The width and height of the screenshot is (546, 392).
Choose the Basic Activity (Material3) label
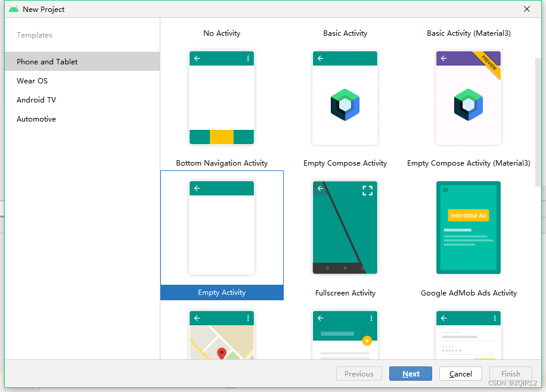pos(469,33)
